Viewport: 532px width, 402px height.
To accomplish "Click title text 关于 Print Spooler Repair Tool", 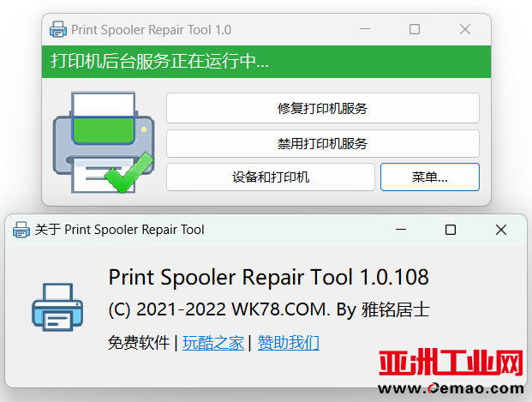I will coord(119,230).
